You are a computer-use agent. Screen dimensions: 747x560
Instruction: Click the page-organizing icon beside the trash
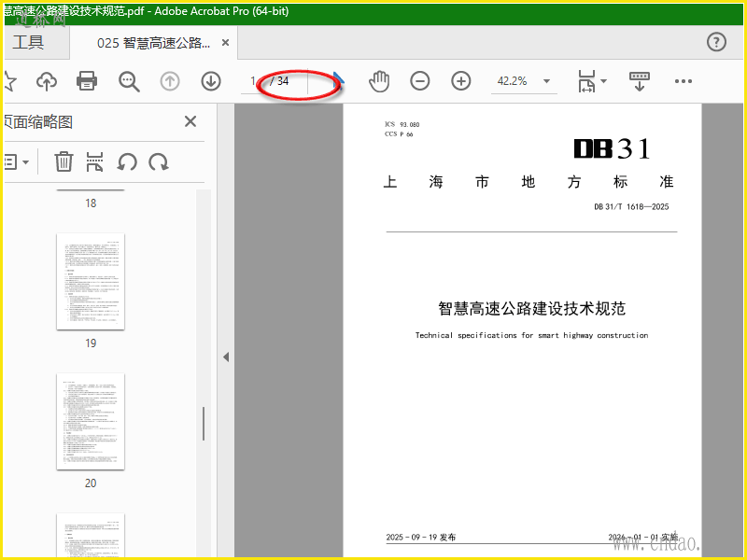[x=94, y=161]
